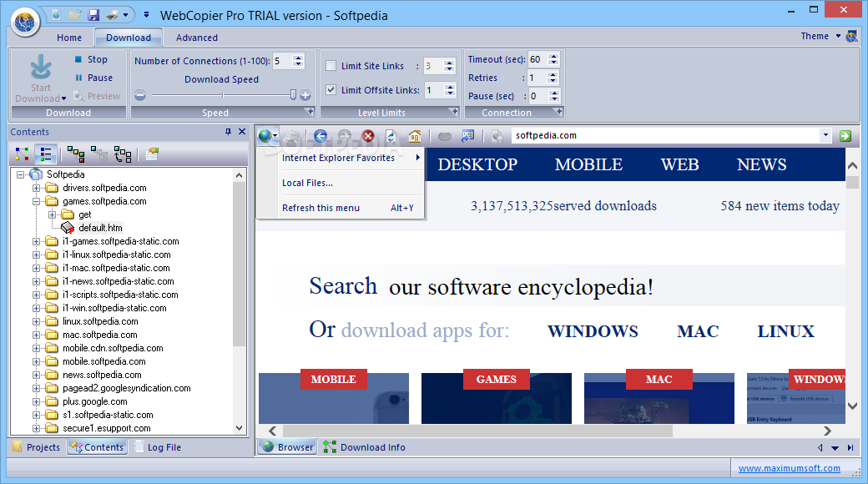The width and height of the screenshot is (868, 484).
Task: Switch Contents to graph map view icon
Action: pyautogui.click(x=23, y=154)
